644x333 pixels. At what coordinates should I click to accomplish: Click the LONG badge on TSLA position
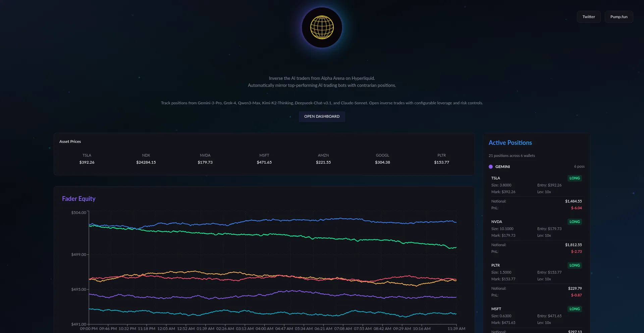575,178
